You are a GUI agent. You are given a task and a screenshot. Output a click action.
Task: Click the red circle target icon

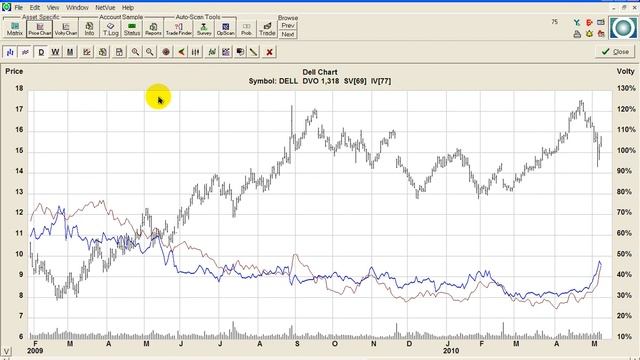pyautogui.click(x=166, y=52)
